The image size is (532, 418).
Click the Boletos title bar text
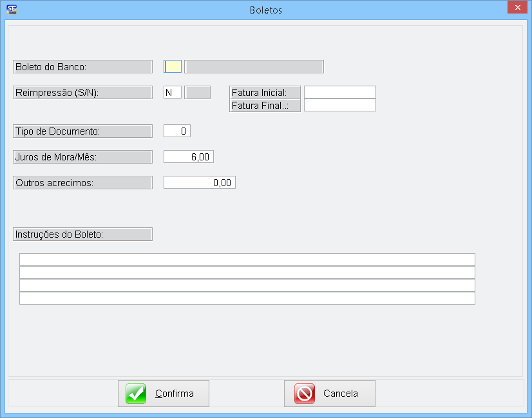tap(265, 10)
